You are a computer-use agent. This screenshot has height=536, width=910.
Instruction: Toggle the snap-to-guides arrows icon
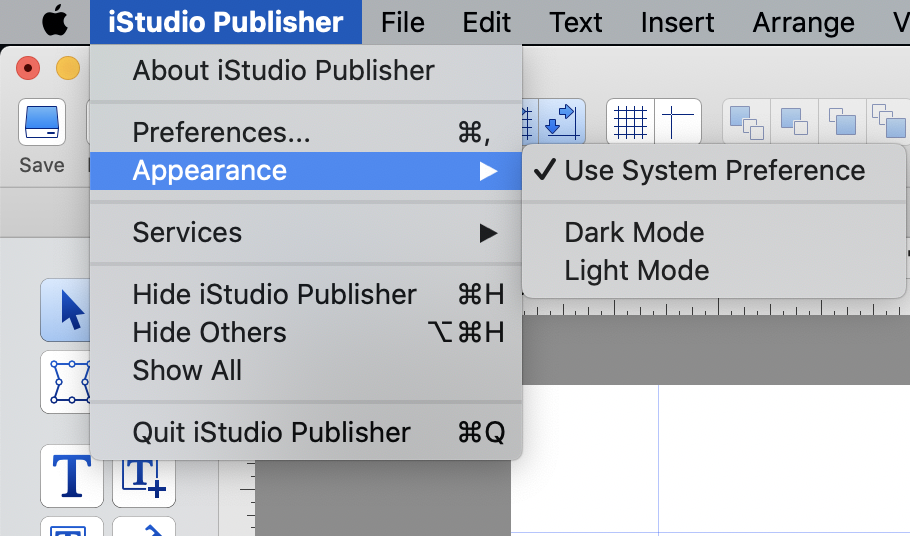tap(562, 121)
